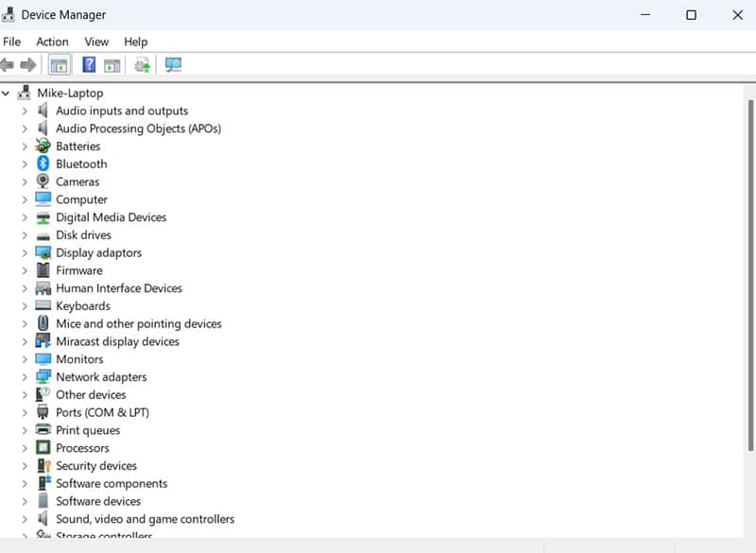Collapse the Mike-Laptop root node
Image resolution: width=756 pixels, height=553 pixels.
(8, 93)
